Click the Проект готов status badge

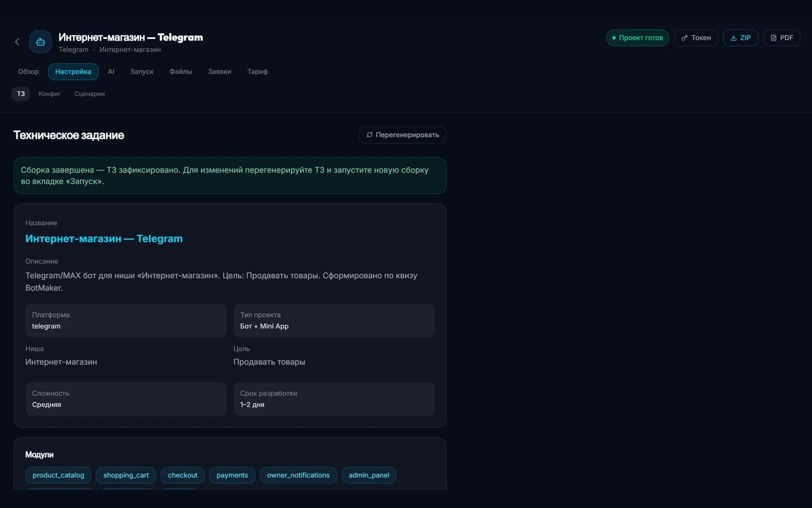coord(638,38)
